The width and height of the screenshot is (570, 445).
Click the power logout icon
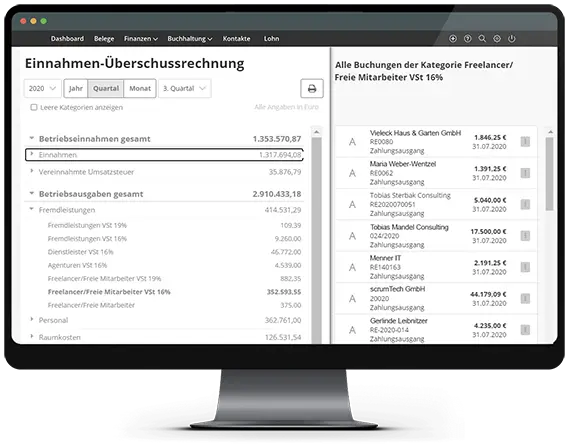click(511, 39)
